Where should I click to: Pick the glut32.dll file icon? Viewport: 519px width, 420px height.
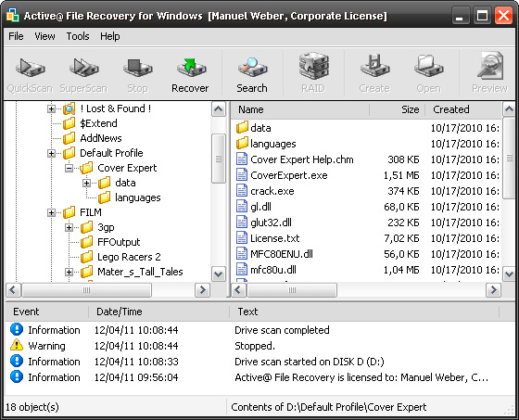tap(242, 223)
